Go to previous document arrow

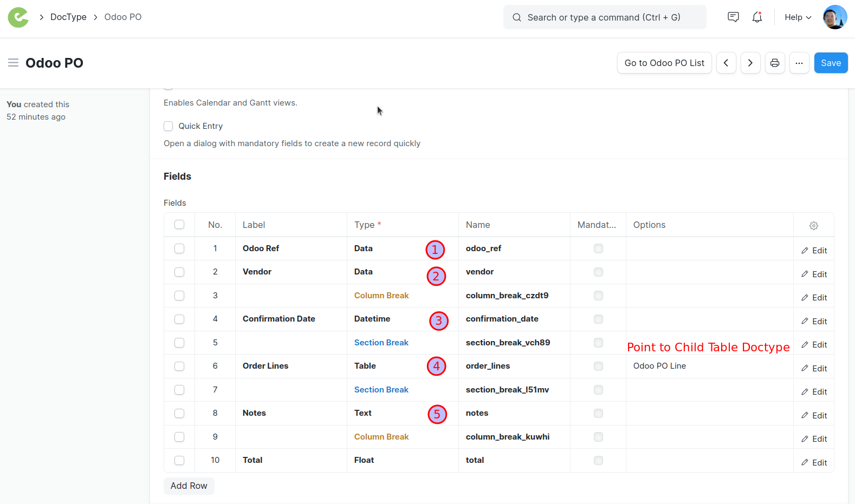[x=726, y=63]
